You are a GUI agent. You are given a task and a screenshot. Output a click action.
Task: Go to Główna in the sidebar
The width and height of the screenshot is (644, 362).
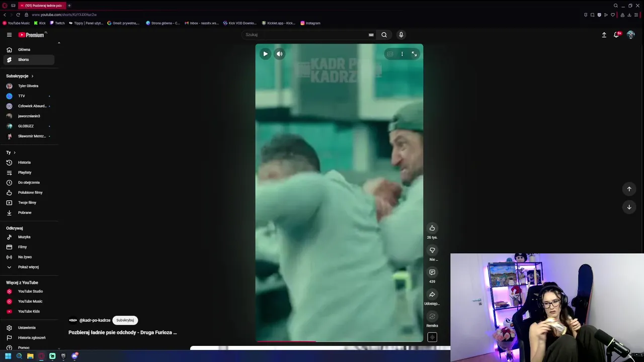[29, 50]
